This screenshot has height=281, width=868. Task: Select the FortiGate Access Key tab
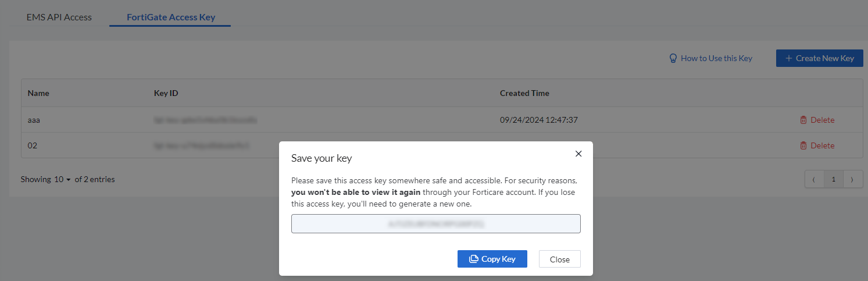click(x=171, y=17)
